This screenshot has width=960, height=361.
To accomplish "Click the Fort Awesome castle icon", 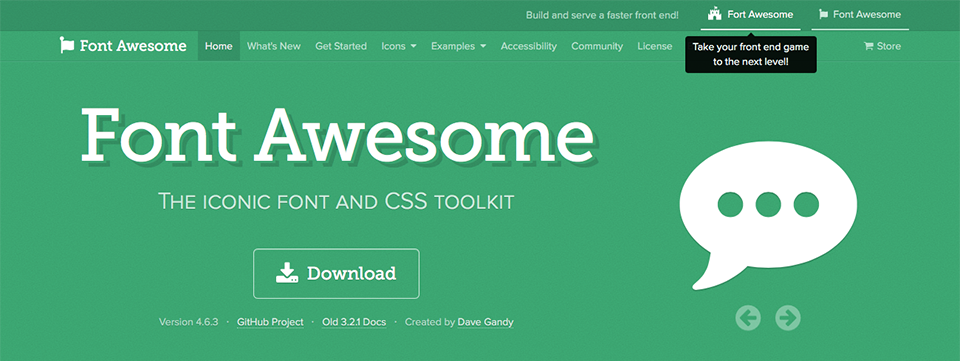I will pyautogui.click(x=714, y=14).
